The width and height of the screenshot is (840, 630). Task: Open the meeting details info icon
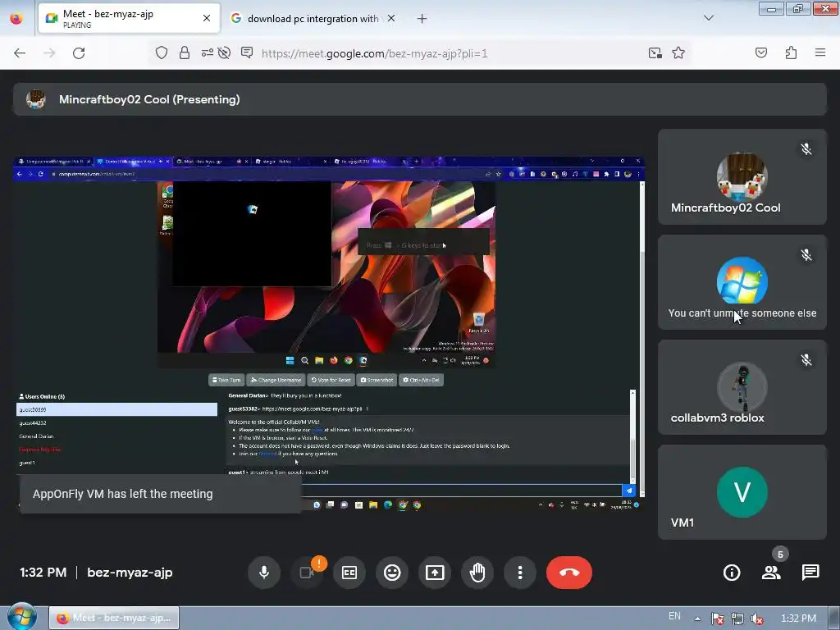732,573
